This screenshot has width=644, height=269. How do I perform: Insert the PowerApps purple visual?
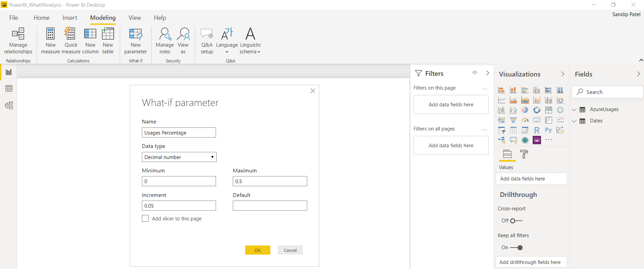pos(537,140)
